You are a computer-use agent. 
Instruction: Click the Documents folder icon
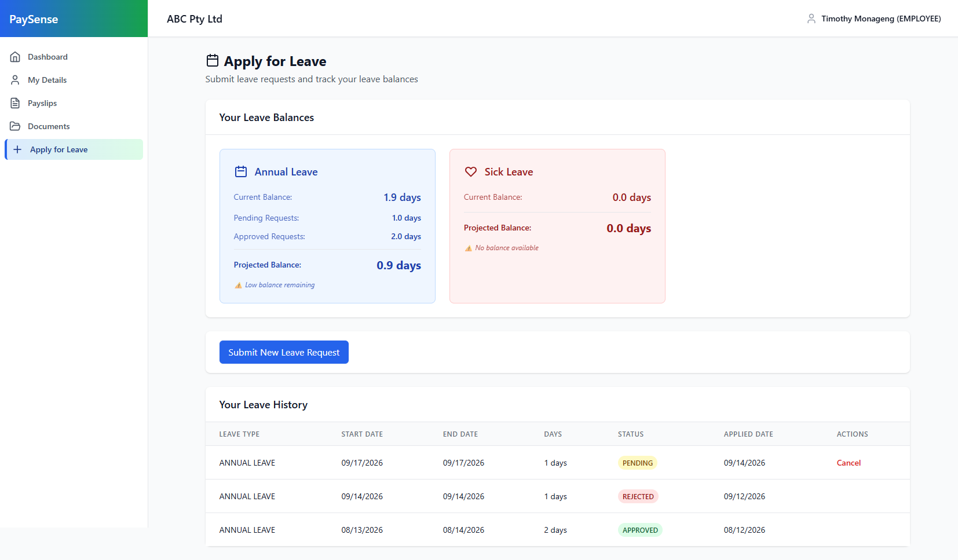pyautogui.click(x=16, y=126)
